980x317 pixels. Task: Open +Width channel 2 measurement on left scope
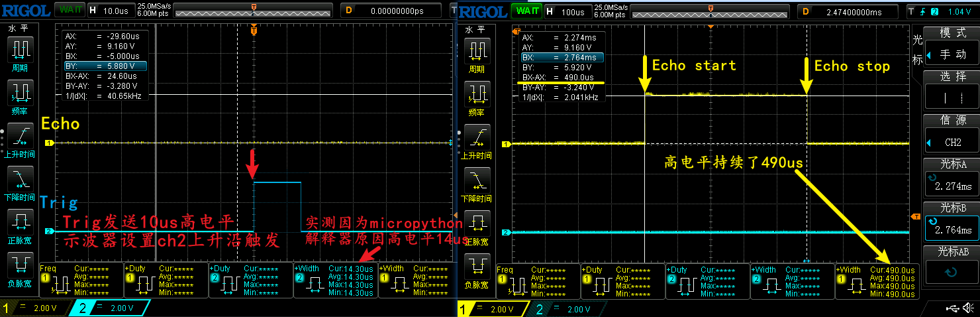(x=335, y=280)
